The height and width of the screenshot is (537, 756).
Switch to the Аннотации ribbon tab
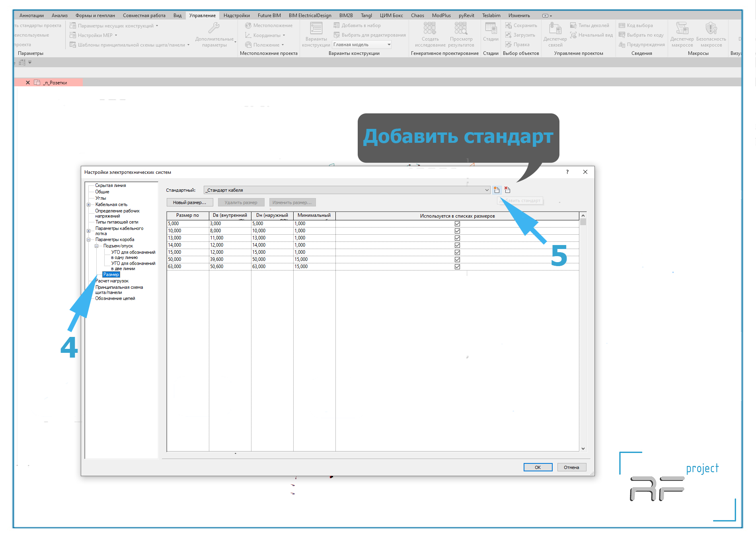31,16
